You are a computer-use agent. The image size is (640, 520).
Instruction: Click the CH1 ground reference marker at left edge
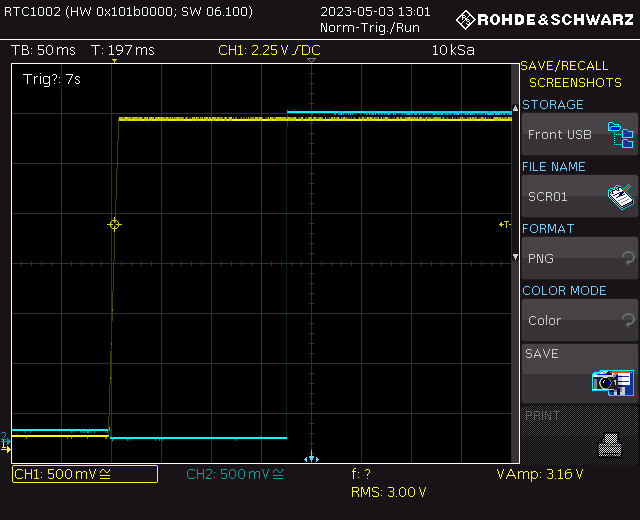pyautogui.click(x=6, y=447)
